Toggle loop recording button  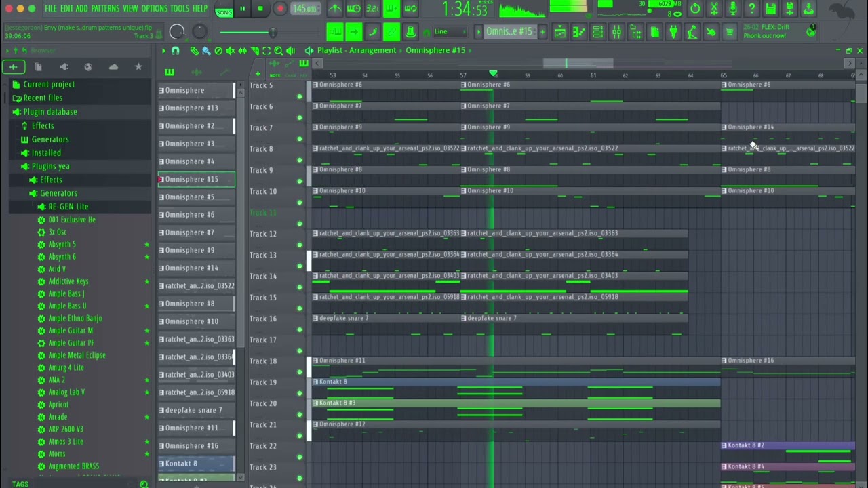410,9
